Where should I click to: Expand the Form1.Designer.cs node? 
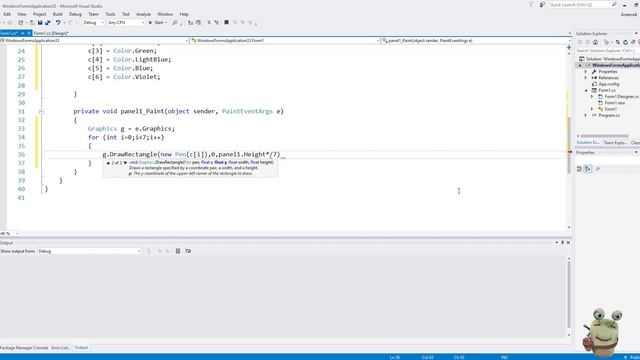pyautogui.click(x=592, y=97)
